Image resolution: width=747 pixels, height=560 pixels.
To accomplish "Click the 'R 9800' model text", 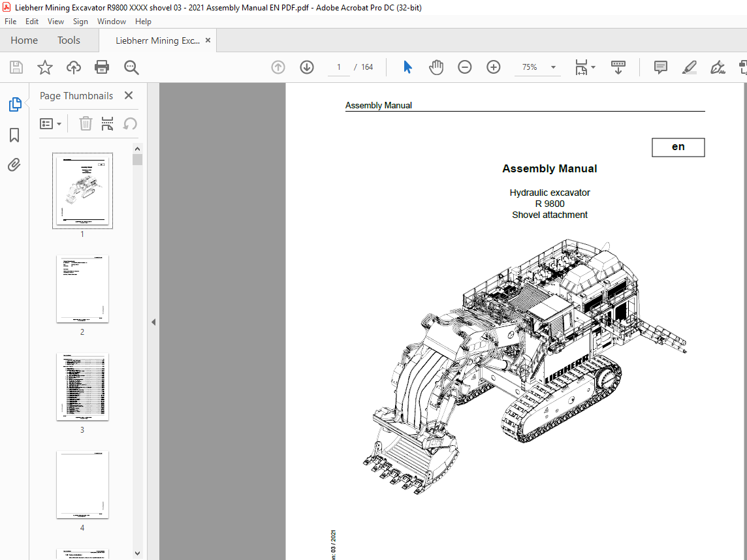I will tap(550, 204).
